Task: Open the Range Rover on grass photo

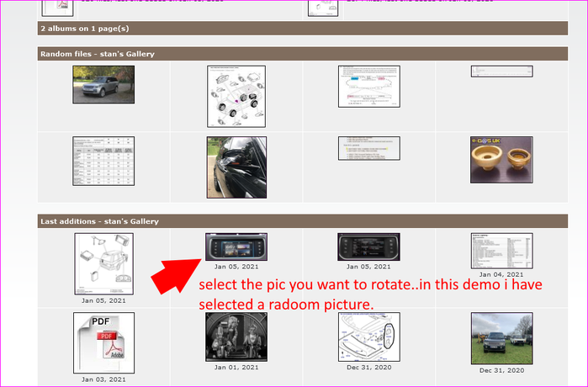Action: pos(501,338)
